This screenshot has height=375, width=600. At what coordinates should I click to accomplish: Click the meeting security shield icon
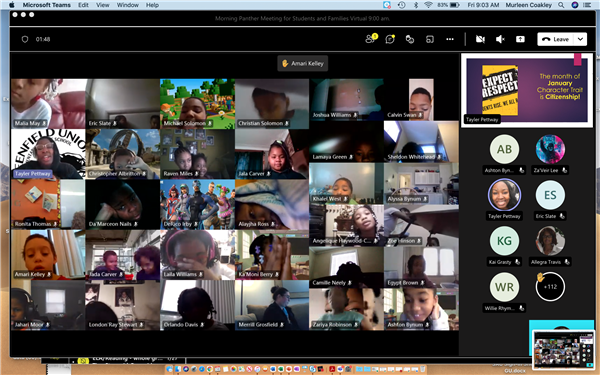click(25, 39)
